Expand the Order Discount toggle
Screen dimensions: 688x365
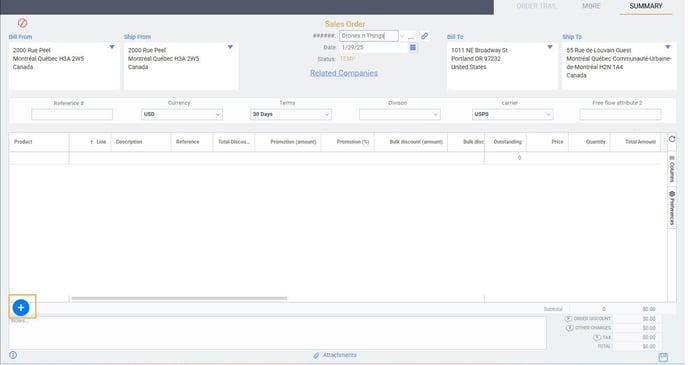pyautogui.click(x=568, y=319)
